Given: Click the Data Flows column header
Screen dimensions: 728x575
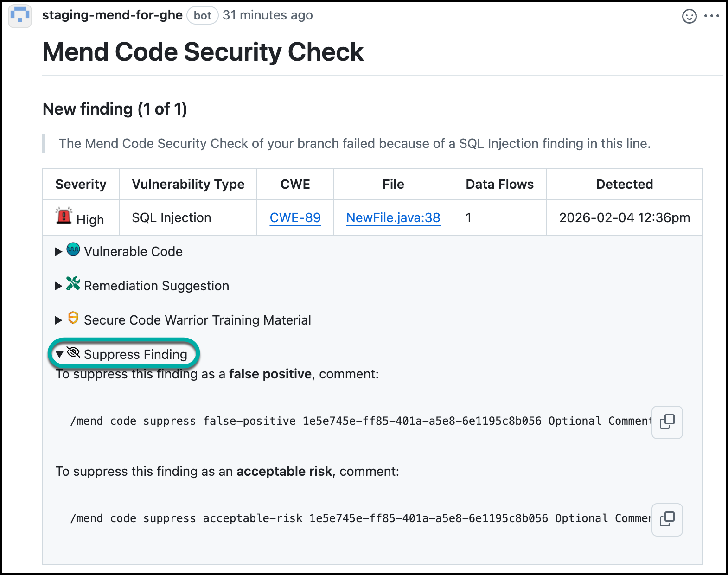Looking at the screenshot, I should click(x=500, y=184).
